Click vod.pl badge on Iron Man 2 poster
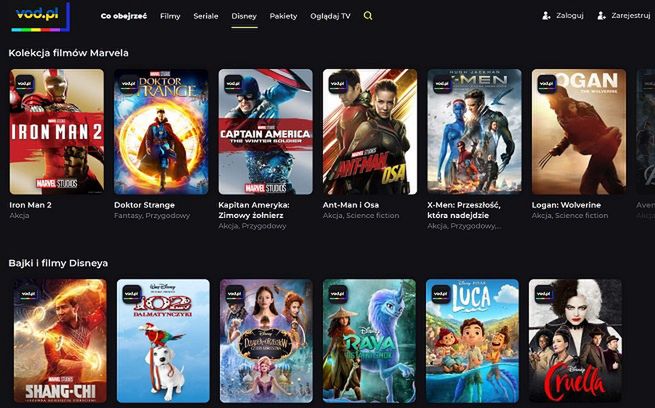This screenshot has height=408, width=655. 25,84
